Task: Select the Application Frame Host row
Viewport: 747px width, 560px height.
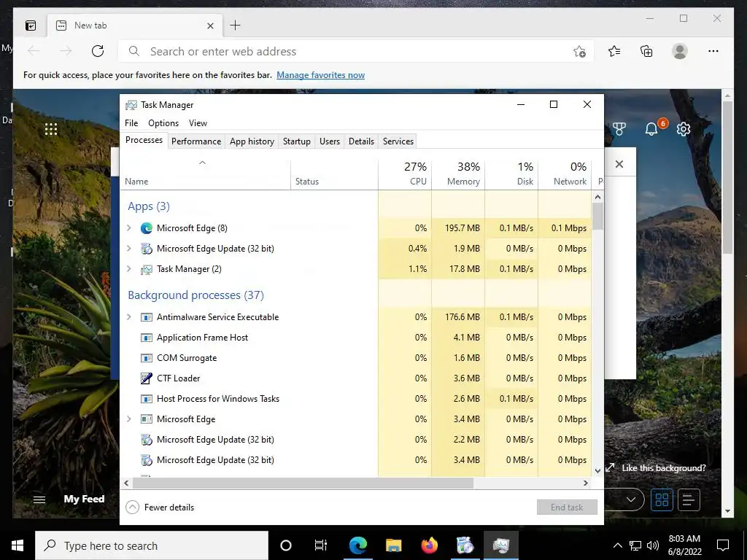Action: [x=355, y=338]
